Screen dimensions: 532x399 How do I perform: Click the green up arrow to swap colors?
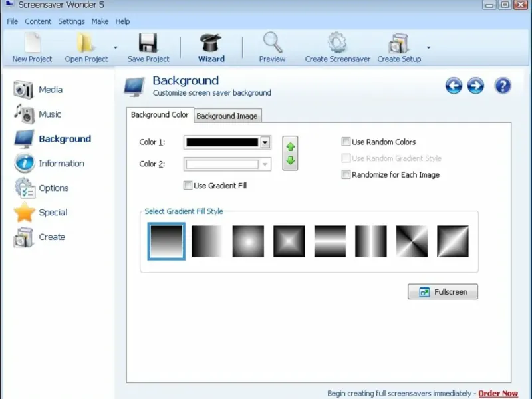291,146
